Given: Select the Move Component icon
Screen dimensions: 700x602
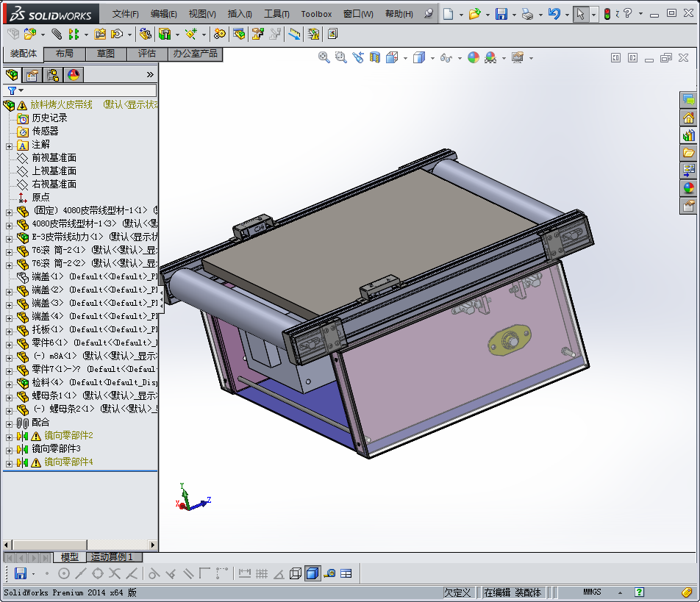Looking at the screenshot, I should point(117,34).
